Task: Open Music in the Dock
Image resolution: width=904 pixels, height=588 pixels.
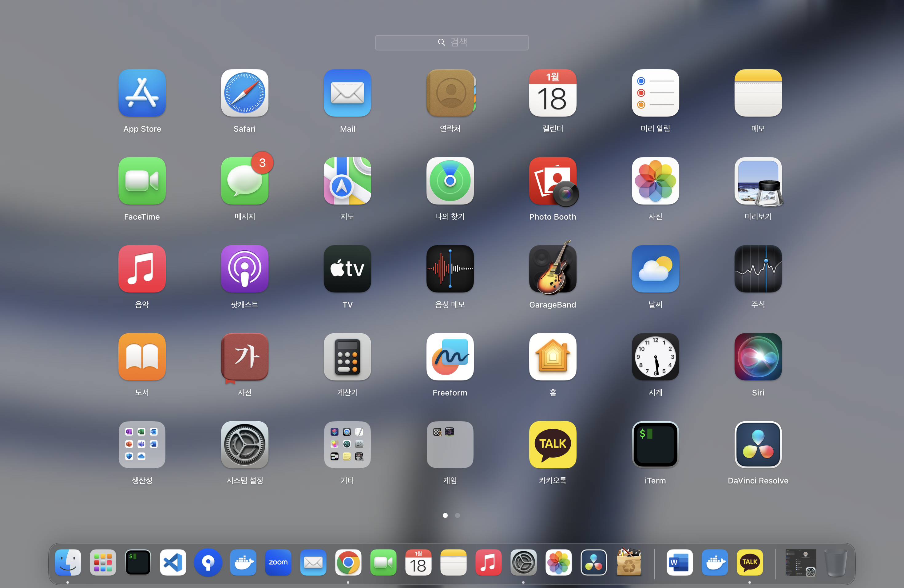Action: click(x=489, y=562)
